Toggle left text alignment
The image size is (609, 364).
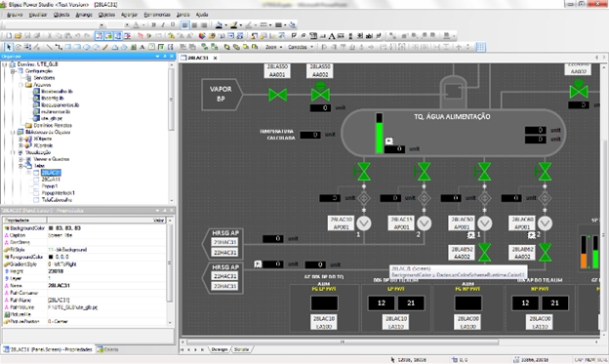coord(185,24)
